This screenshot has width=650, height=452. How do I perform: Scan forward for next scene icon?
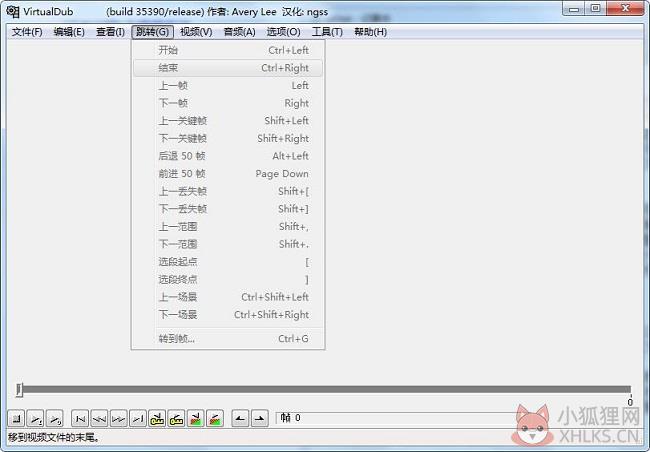(x=215, y=419)
